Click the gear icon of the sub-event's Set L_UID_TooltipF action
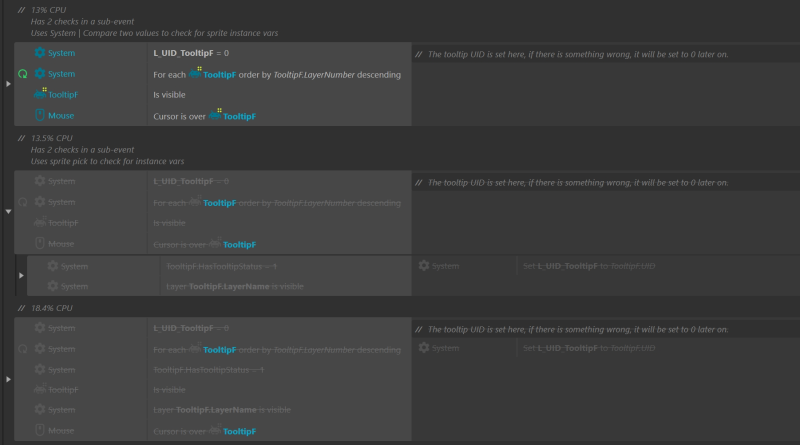Viewport: 800px width, 445px height. [x=424, y=266]
